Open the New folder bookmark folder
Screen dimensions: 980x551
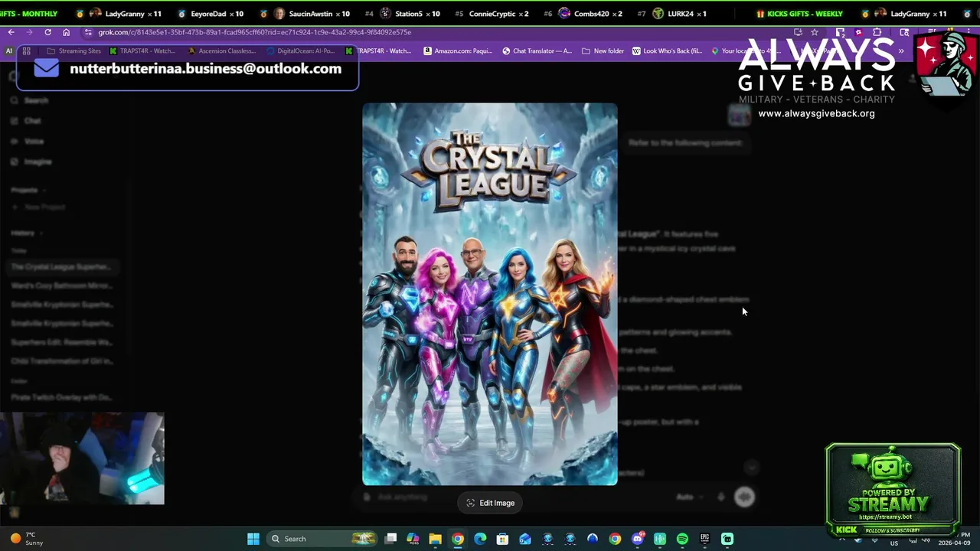pos(603,51)
